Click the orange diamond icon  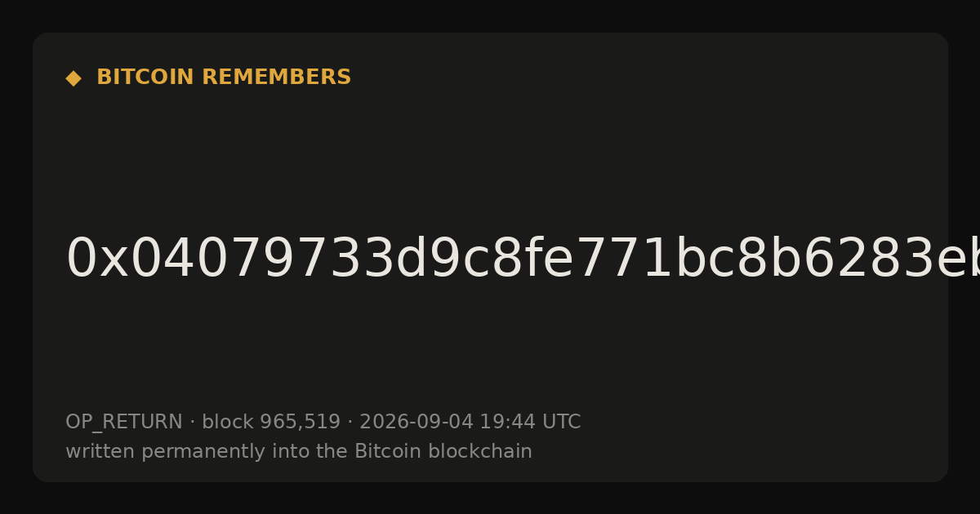click(x=73, y=78)
